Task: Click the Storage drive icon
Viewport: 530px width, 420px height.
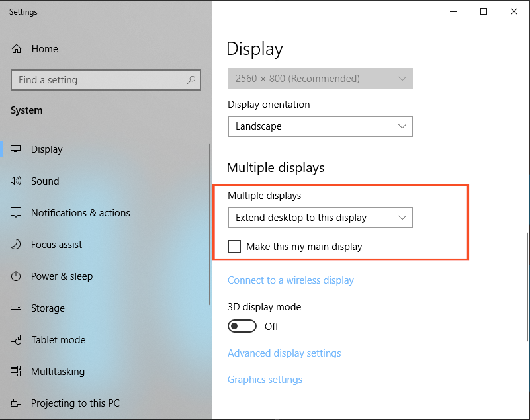Action: point(17,308)
